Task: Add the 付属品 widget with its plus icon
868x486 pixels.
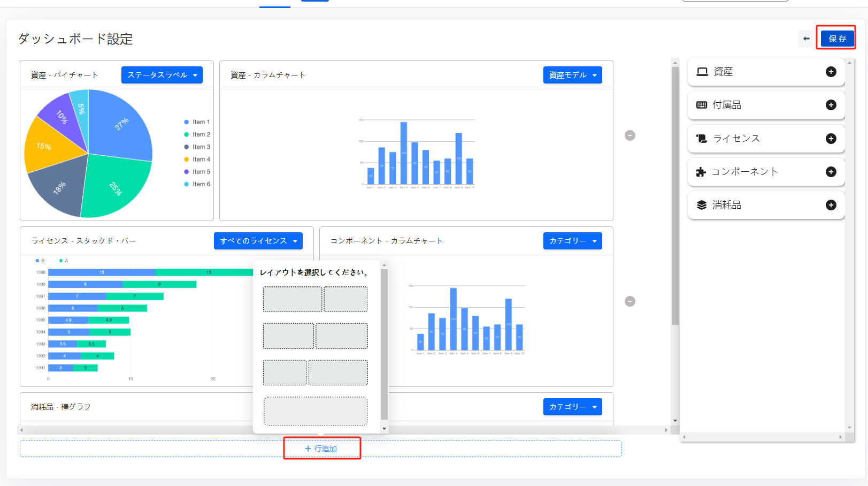Action: pyautogui.click(x=831, y=105)
